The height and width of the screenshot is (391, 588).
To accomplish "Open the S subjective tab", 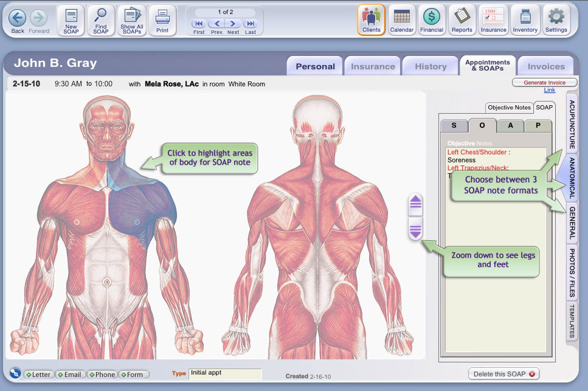I will [x=454, y=126].
